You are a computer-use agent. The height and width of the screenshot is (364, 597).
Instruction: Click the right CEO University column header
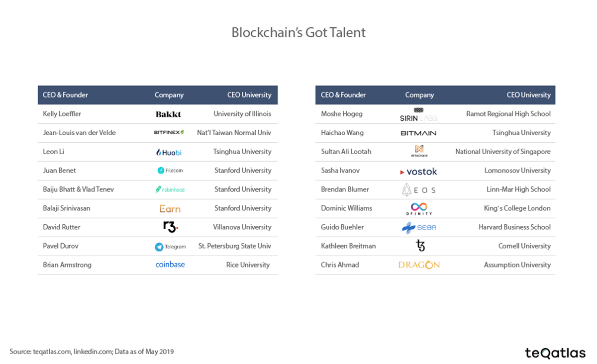528,95
